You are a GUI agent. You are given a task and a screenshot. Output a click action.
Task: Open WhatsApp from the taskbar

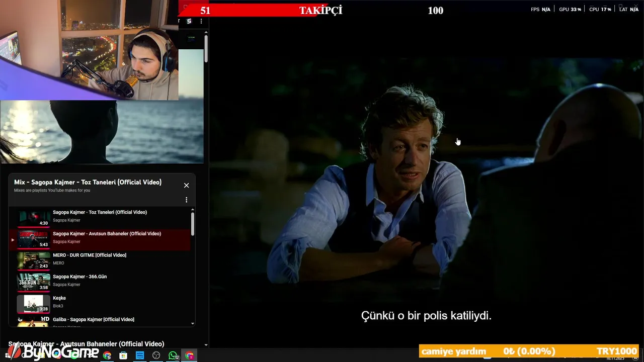173,355
